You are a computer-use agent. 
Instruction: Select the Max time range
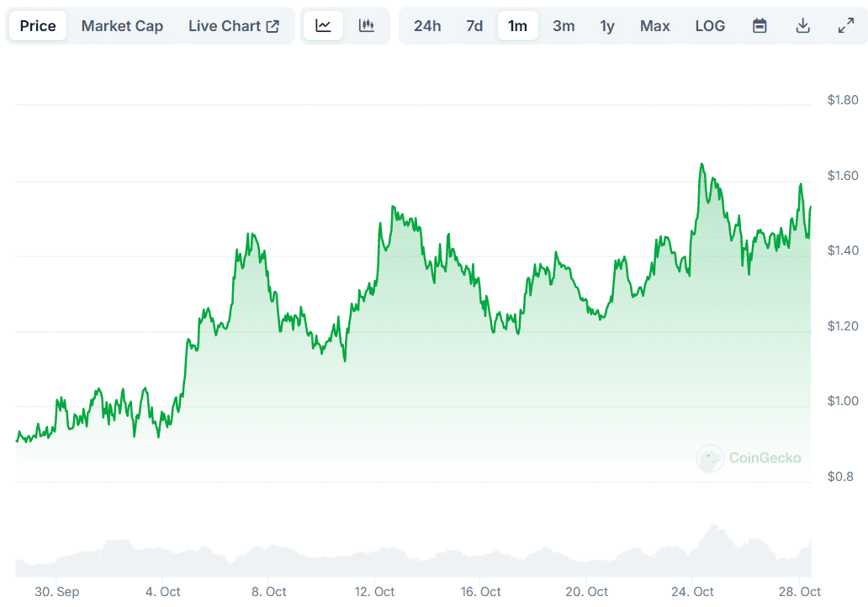pyautogui.click(x=654, y=26)
